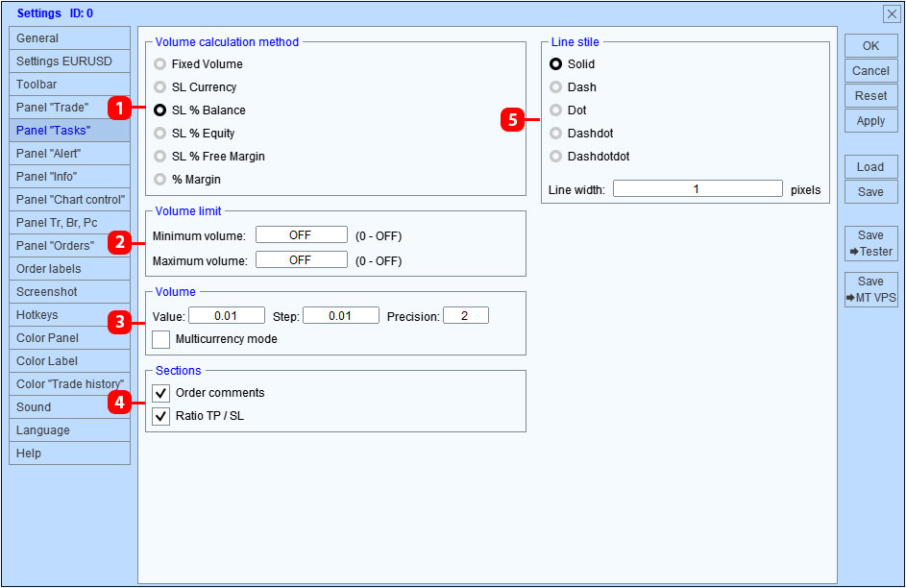
Task: Uncheck Ratio TP / SL checkbox
Action: click(160, 416)
